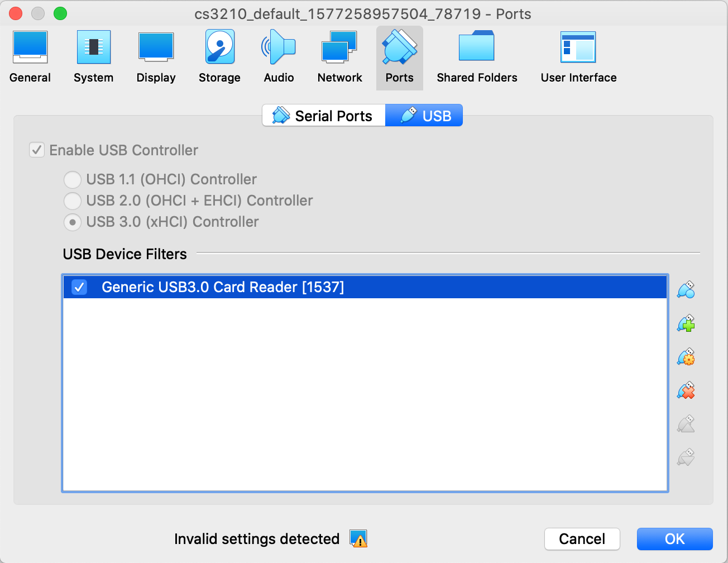The image size is (728, 563).
Task: Disable the USB Controller
Action: pyautogui.click(x=37, y=150)
